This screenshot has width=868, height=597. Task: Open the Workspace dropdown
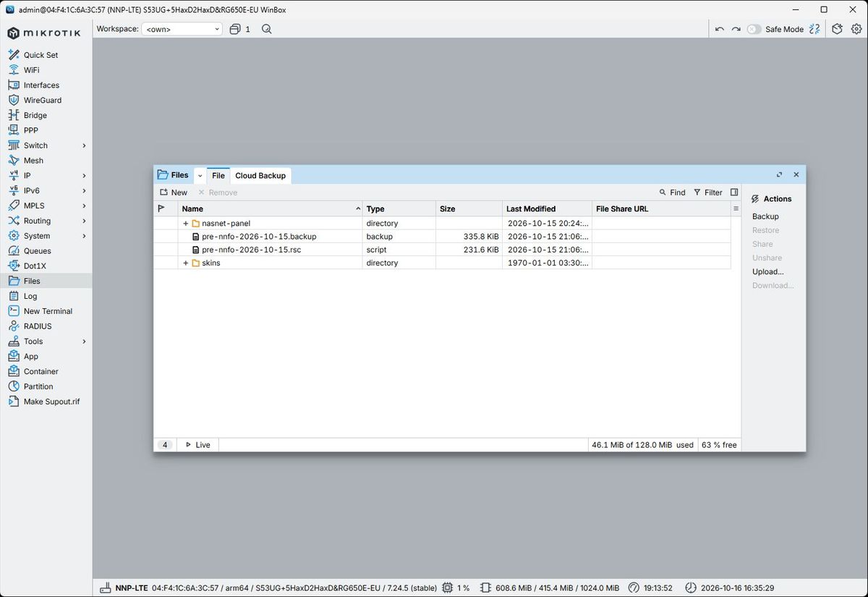(x=182, y=29)
